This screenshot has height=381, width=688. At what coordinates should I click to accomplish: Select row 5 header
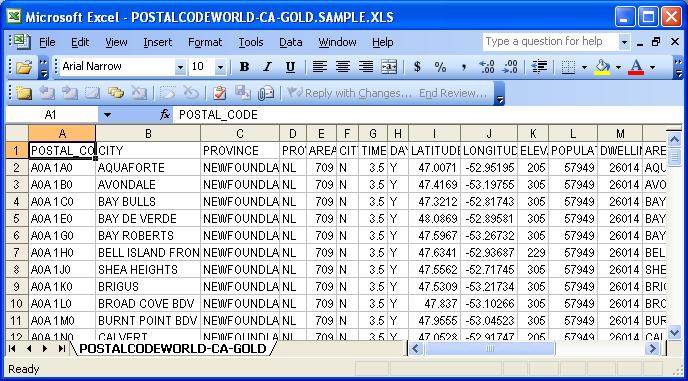coord(17,219)
